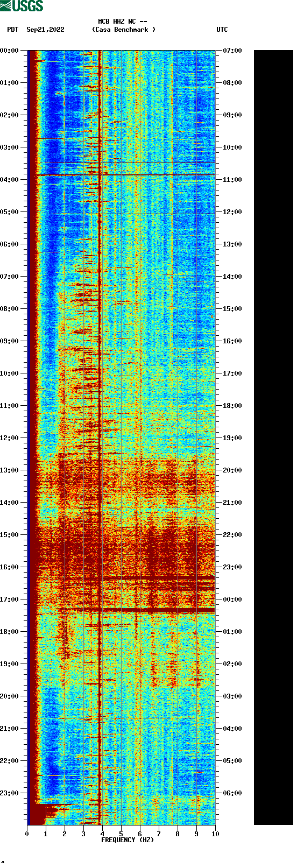The width and height of the screenshot is (297, 868).
Task: Click UTC time label 03:00
Action: coord(232,696)
